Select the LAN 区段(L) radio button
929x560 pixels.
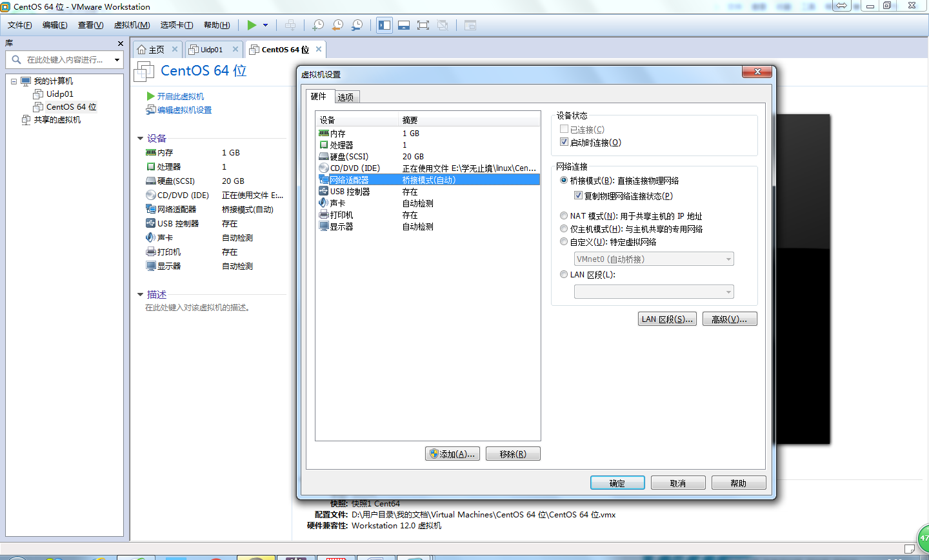[564, 274]
